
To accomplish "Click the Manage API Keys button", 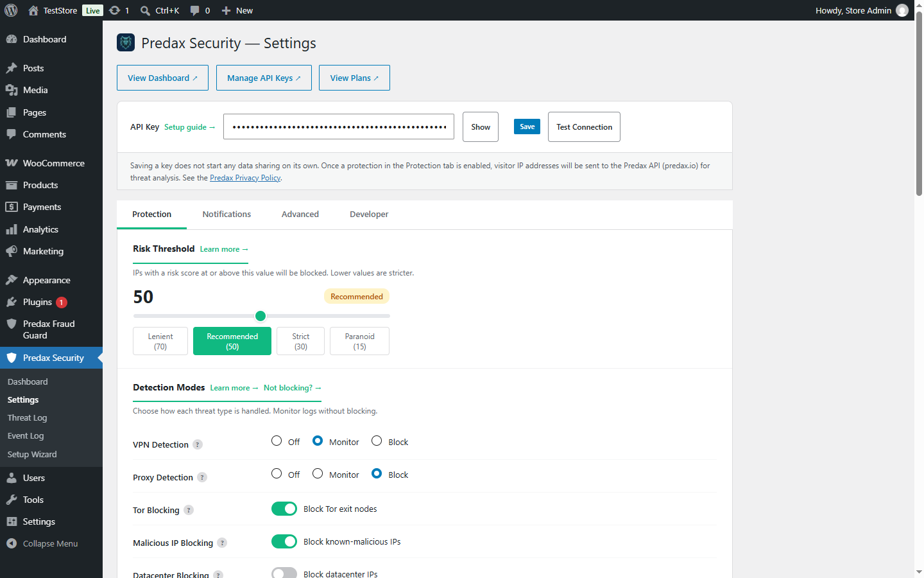I will (264, 78).
